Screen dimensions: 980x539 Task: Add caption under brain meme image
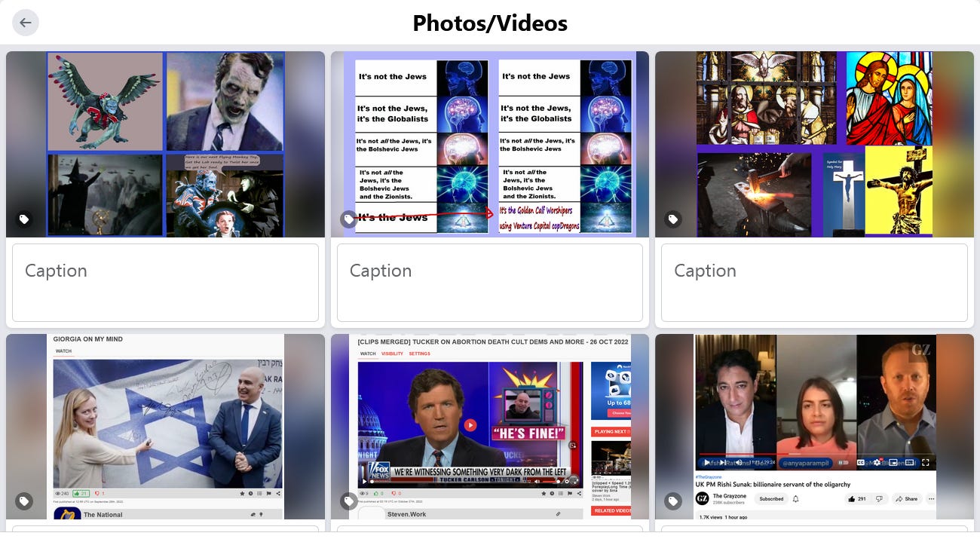pyautogui.click(x=490, y=283)
